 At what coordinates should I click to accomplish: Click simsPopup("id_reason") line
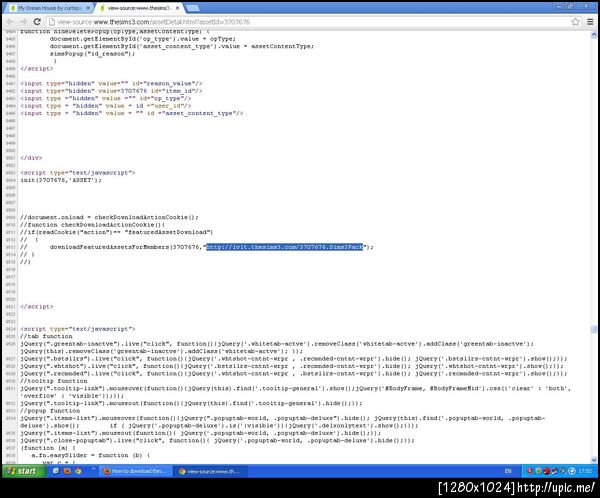92,54
